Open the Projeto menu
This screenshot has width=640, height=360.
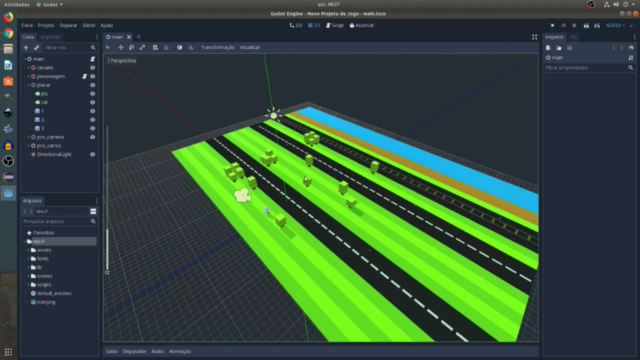(46, 25)
